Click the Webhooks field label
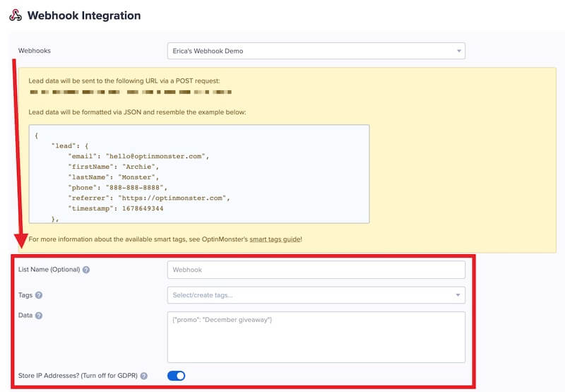 click(x=35, y=51)
